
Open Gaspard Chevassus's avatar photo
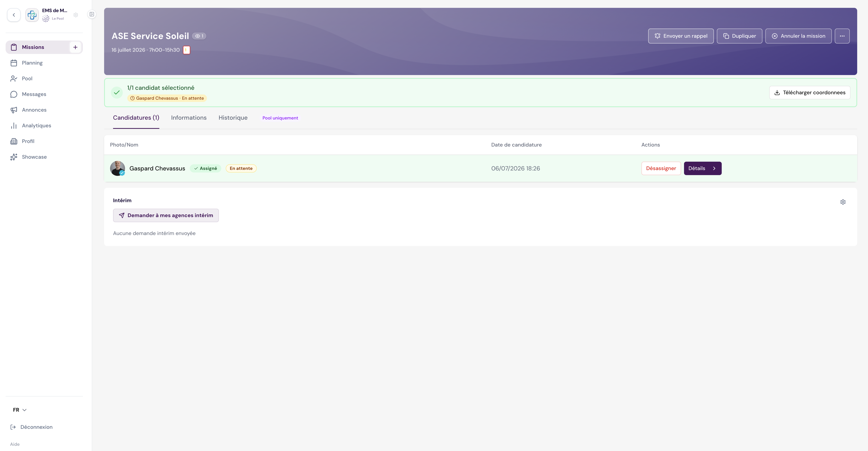(117, 168)
